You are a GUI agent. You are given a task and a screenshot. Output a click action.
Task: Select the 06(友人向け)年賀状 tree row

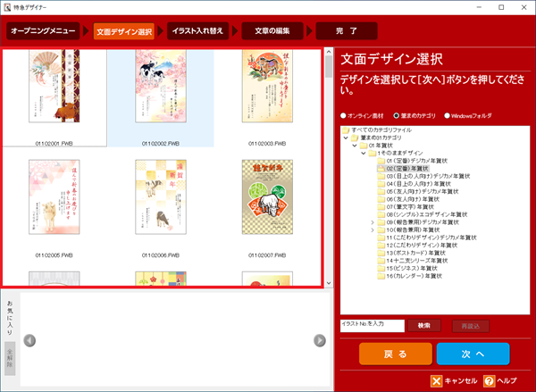(x=408, y=199)
